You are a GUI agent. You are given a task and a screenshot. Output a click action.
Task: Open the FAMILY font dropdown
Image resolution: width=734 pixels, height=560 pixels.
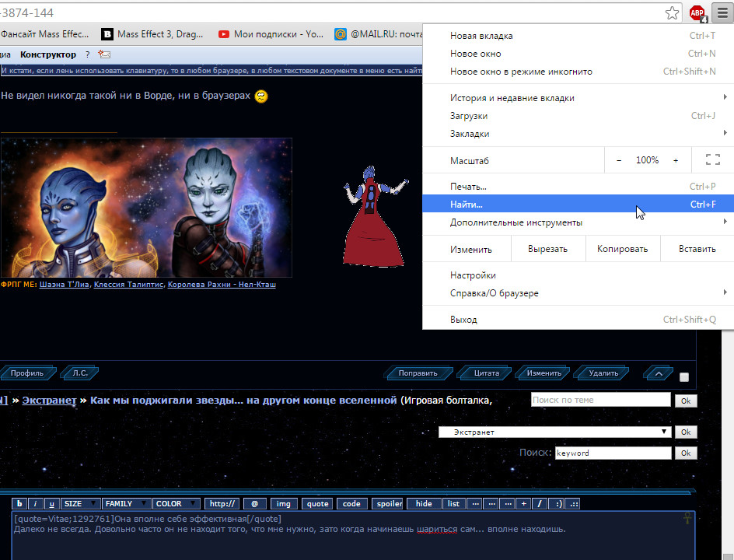127,504
